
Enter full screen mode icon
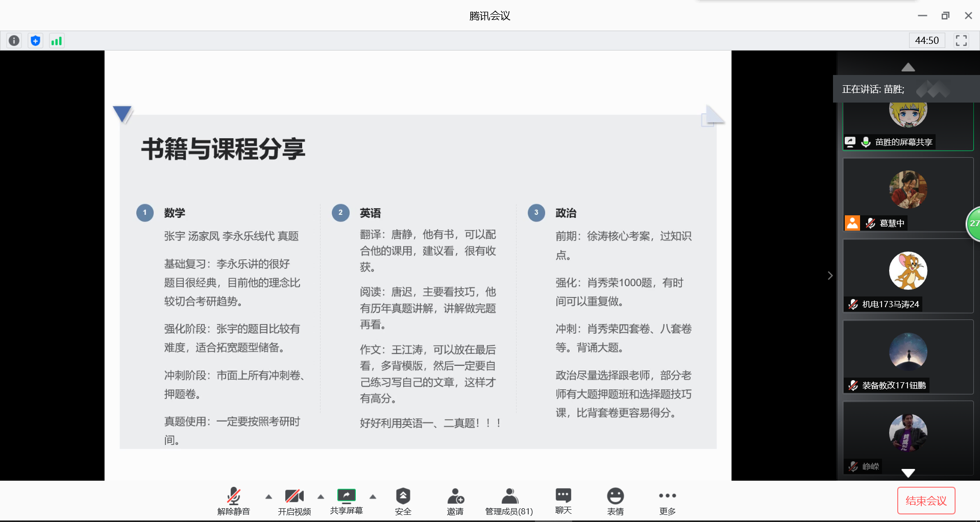(x=961, y=41)
